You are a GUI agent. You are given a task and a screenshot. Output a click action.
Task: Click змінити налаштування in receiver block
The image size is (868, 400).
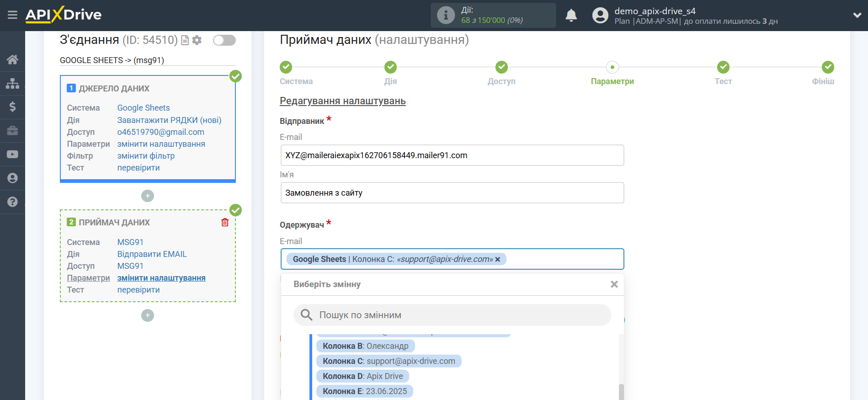click(x=161, y=278)
